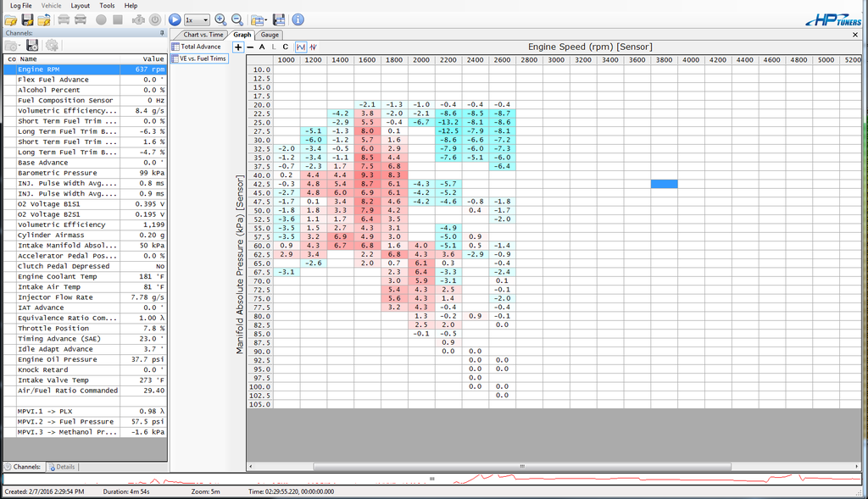Viewport: 868px width, 499px height.
Task: Open the layout folder dropdown arrow
Action: coord(268,19)
